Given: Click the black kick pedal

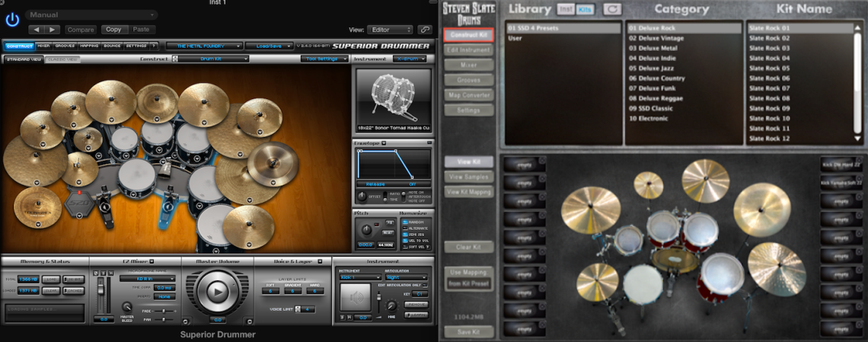Looking at the screenshot, I should (104, 206).
